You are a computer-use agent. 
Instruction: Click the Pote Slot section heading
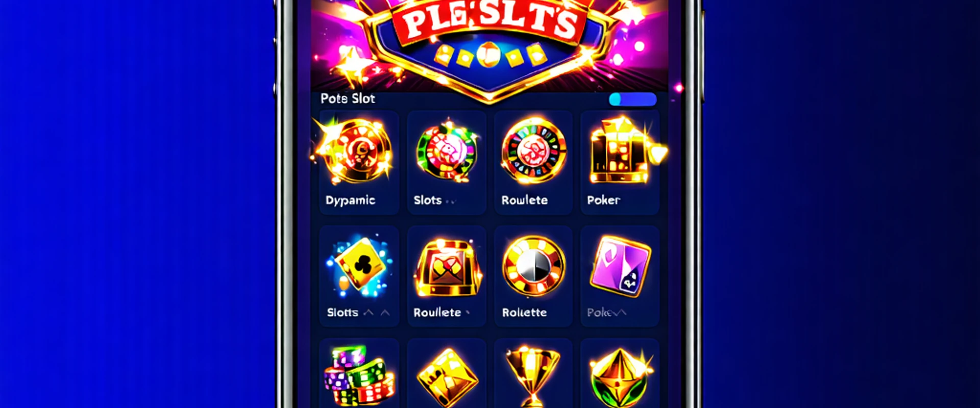[x=348, y=98]
